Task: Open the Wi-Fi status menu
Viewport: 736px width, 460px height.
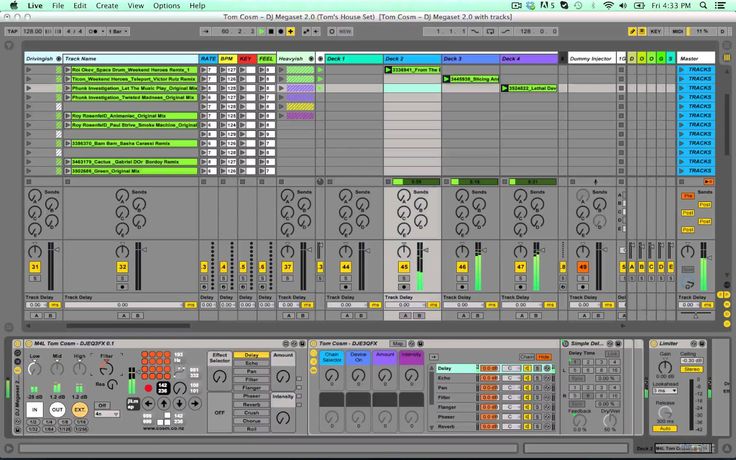Action: click(608, 6)
